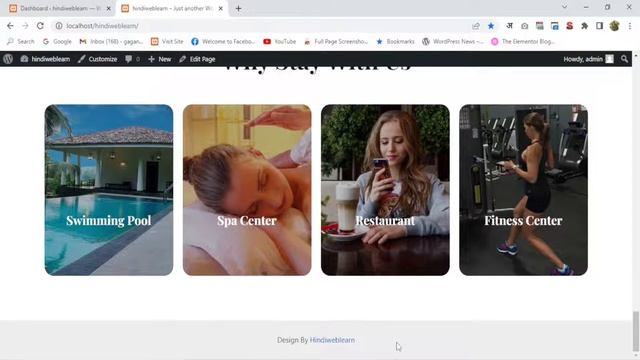Open the Hindiweblearn footer link
The image size is (640, 360).
pos(332,340)
